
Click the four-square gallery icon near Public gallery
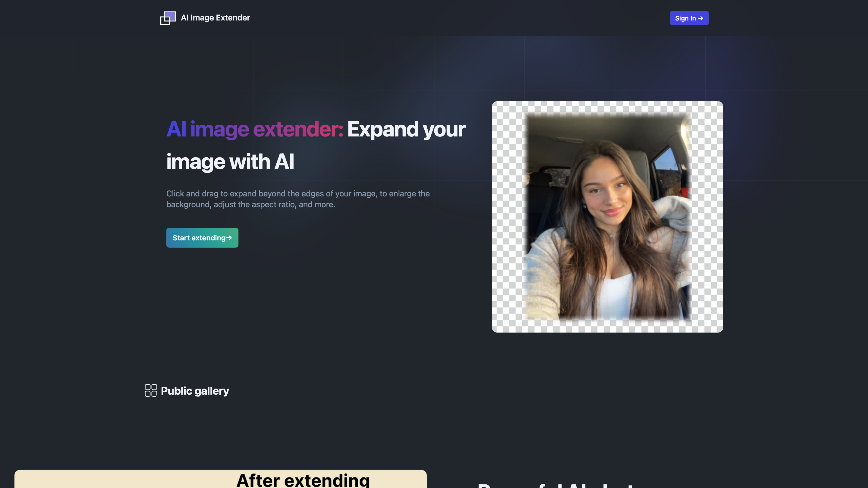pos(151,391)
